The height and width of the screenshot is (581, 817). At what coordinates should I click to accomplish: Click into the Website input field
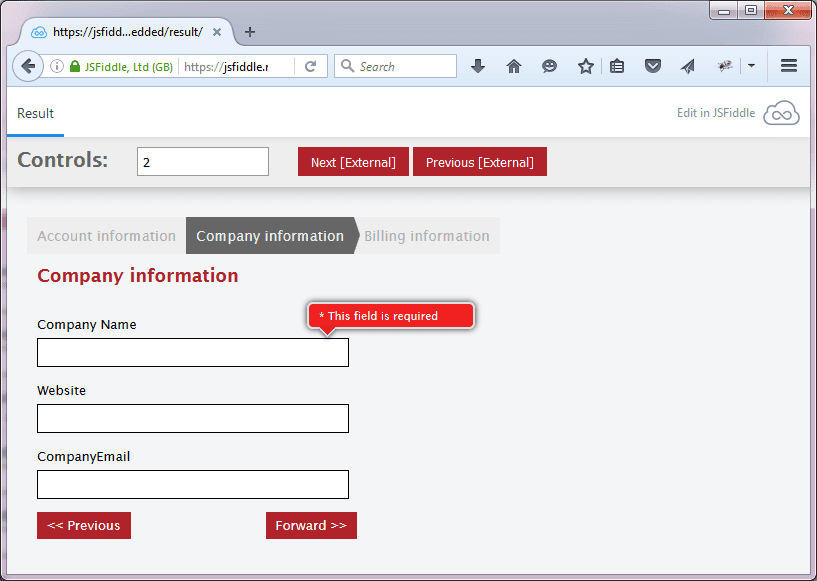click(193, 418)
